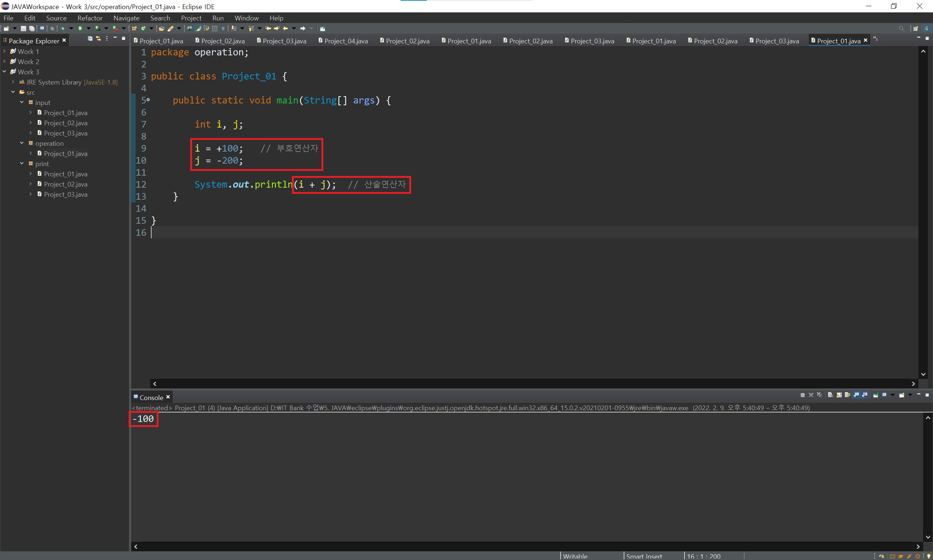Open Project_02.java under print package

click(x=65, y=184)
